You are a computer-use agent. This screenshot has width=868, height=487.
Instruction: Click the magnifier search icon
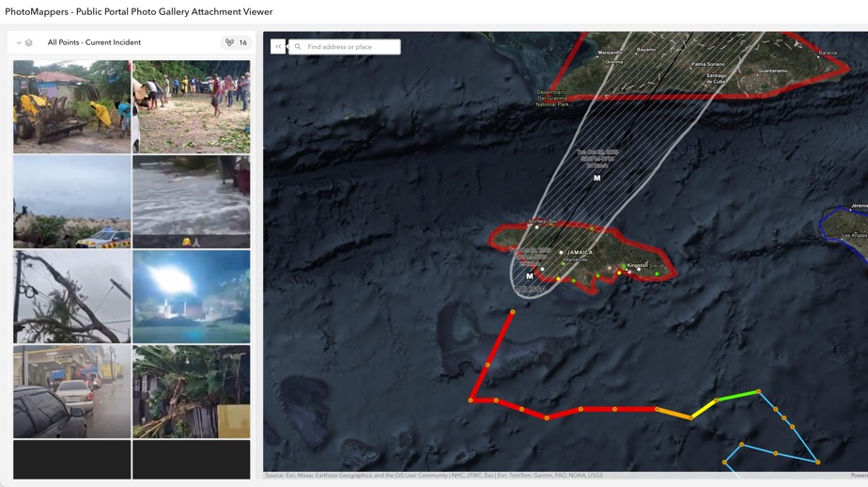click(x=298, y=47)
